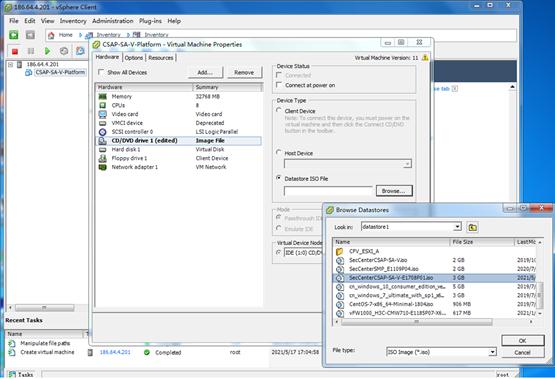The height and width of the screenshot is (379, 555).
Task: Click the red Power Off toolbar icon
Action: click(15, 52)
